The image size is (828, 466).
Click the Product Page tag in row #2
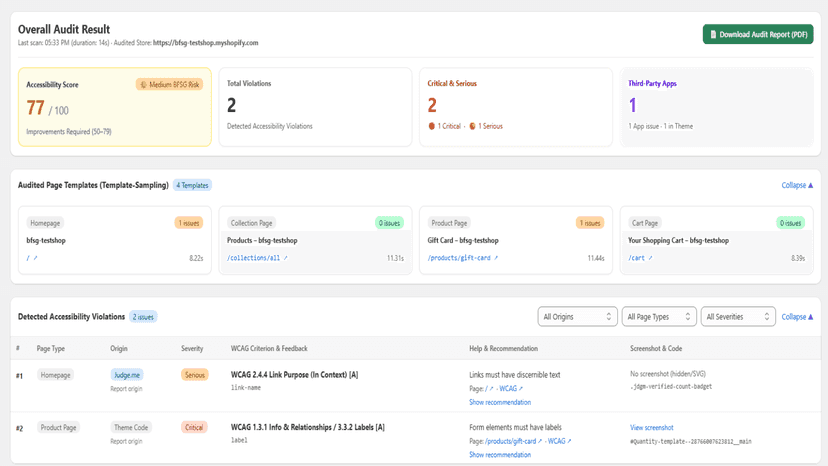point(58,427)
